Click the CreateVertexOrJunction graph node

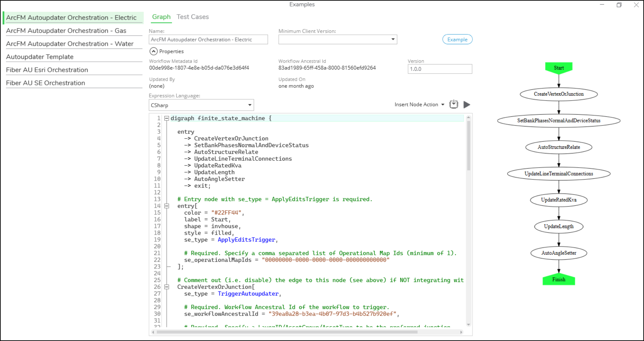559,94
